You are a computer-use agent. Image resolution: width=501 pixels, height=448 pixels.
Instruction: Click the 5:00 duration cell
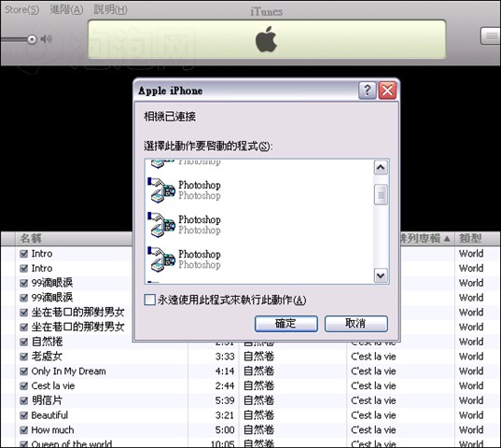[x=225, y=430]
